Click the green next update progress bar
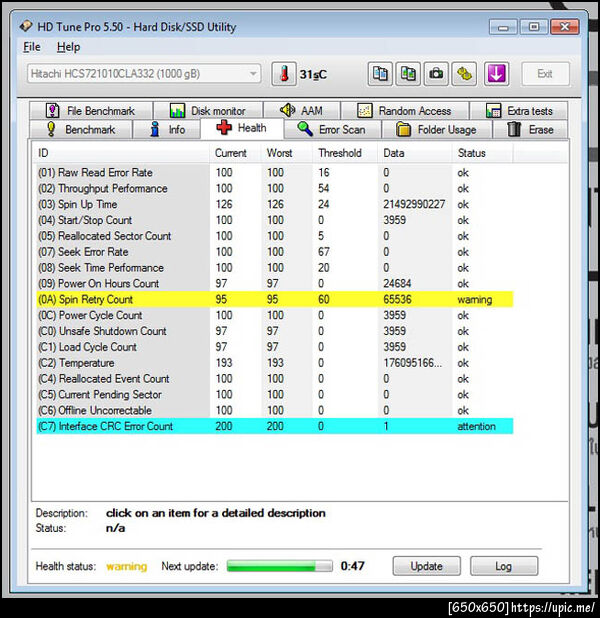Viewport: 600px width, 618px height. click(x=280, y=566)
